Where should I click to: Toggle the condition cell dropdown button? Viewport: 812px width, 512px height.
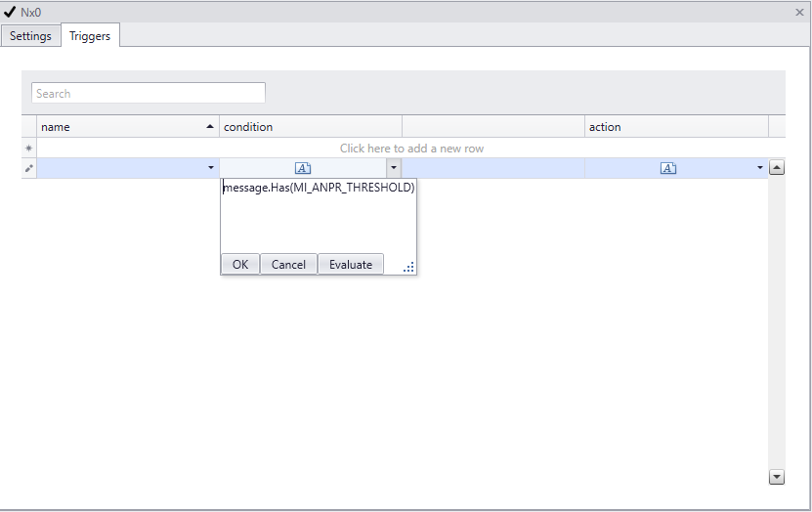(x=394, y=168)
